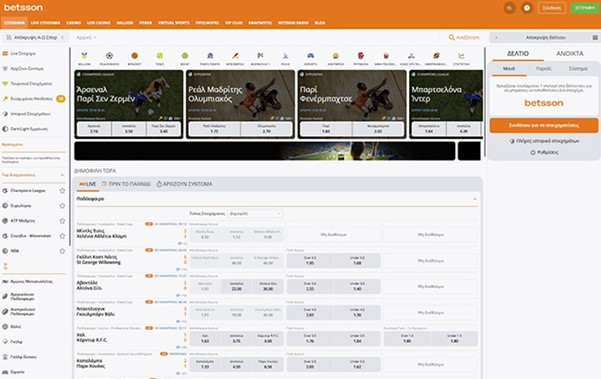Favorite ATP Μαδρίτη with its star
Screen dimensions: 601x379
62,221
